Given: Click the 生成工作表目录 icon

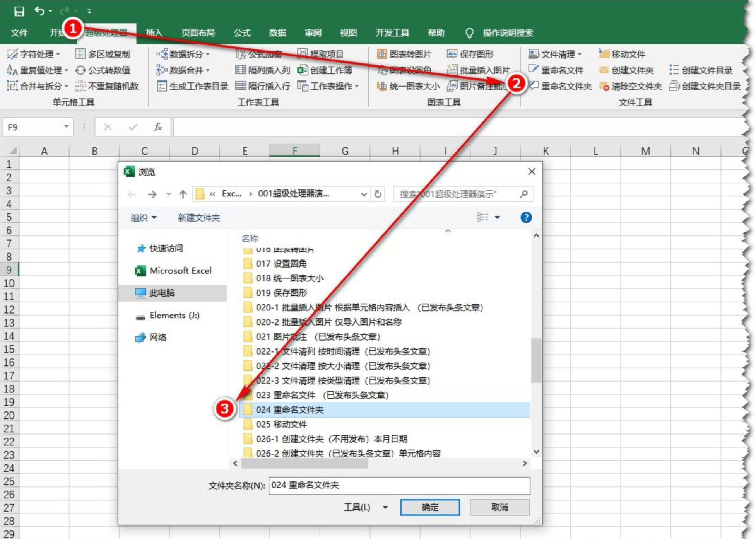Looking at the screenshot, I should click(162, 86).
